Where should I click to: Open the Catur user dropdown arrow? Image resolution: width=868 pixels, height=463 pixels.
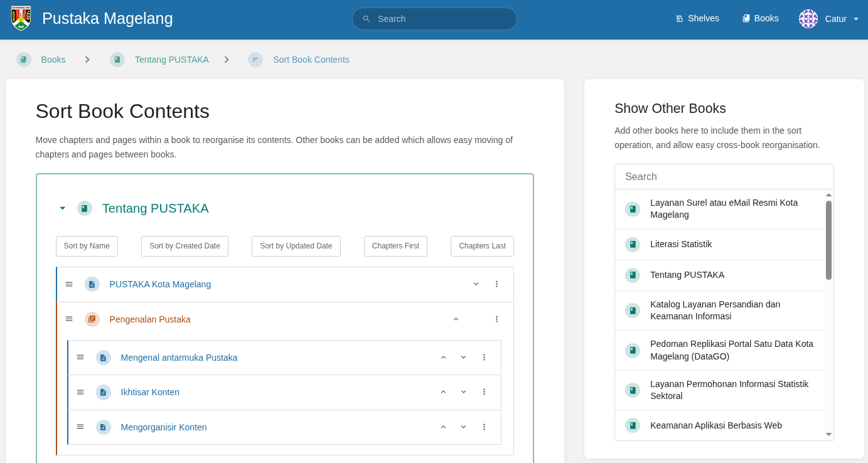coord(856,19)
